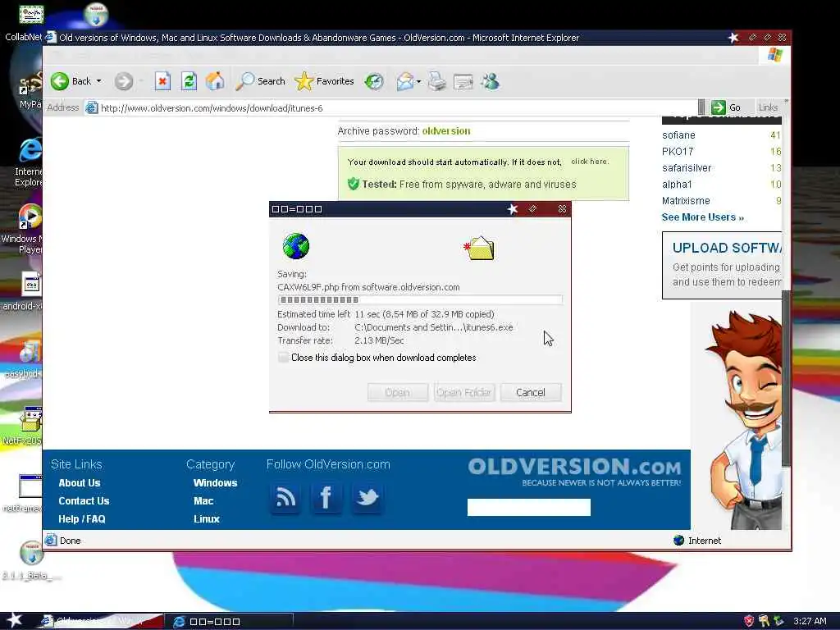
Task: Click the folder icon in the download dialog
Action: coord(479,249)
